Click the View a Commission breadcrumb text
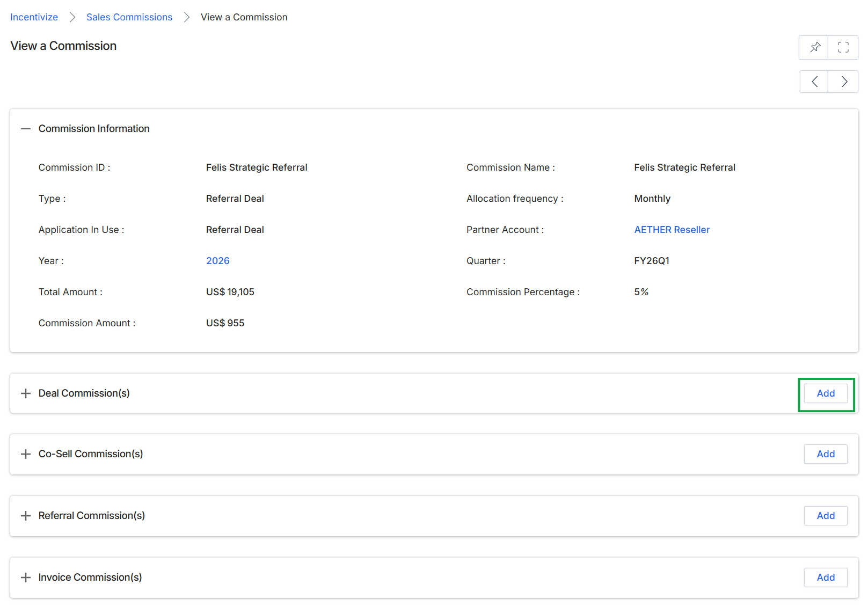The height and width of the screenshot is (614, 868). coord(244,17)
